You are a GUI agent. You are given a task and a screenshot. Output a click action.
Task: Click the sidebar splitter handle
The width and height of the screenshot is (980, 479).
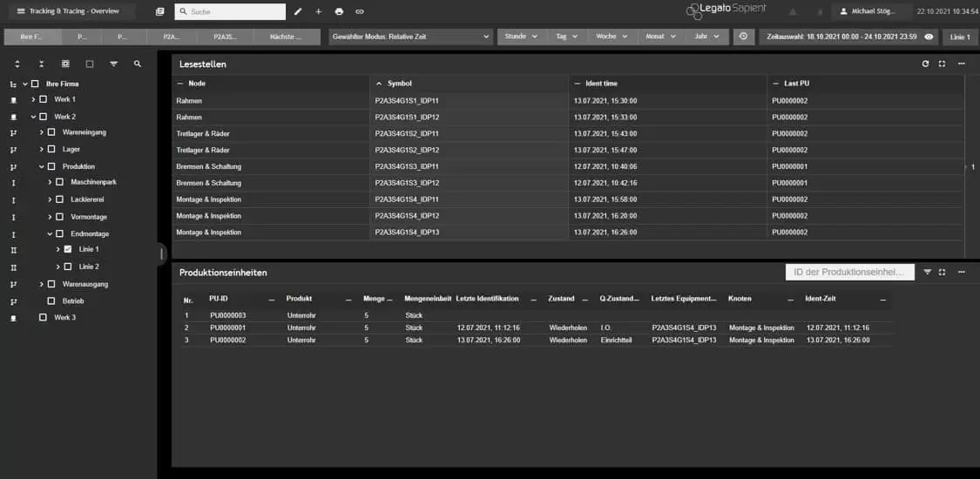[x=161, y=253]
